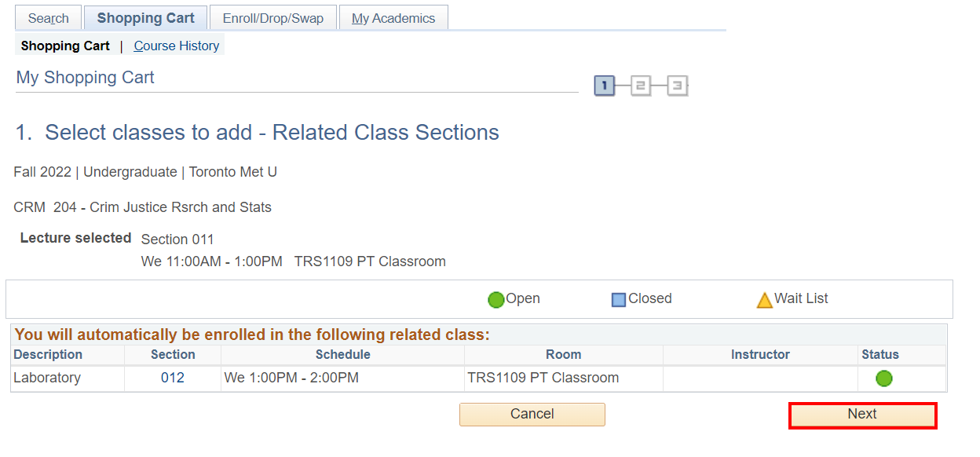
Task: Click the Instructor column header
Action: 760,355
